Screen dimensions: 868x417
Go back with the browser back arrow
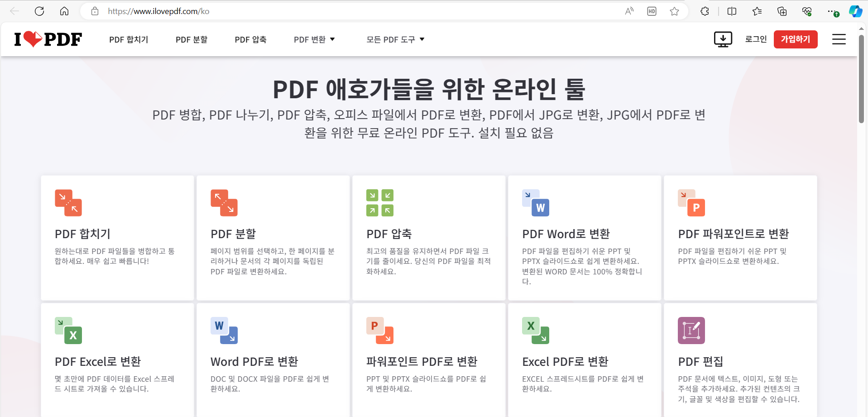14,11
